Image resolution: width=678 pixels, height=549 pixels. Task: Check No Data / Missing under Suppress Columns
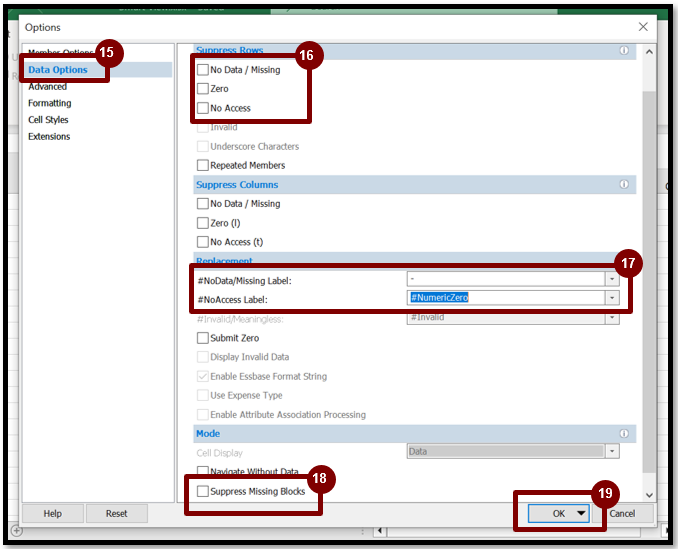[202, 204]
